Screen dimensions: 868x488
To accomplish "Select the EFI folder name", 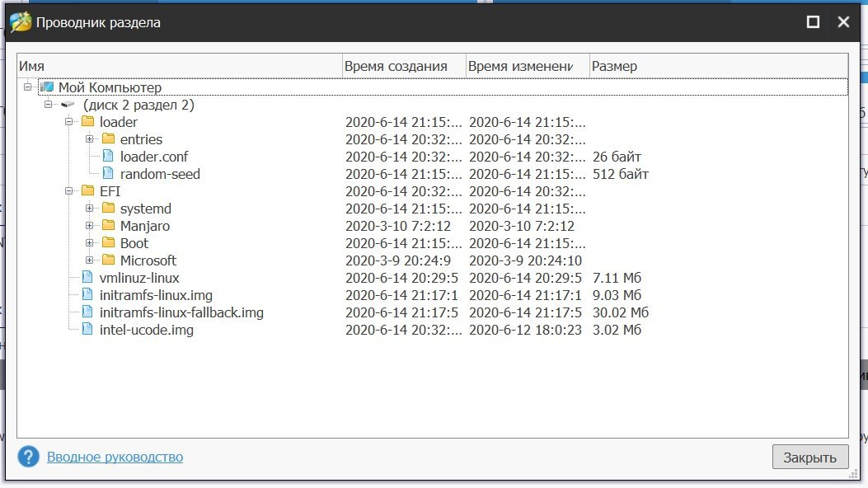I will click(x=110, y=191).
